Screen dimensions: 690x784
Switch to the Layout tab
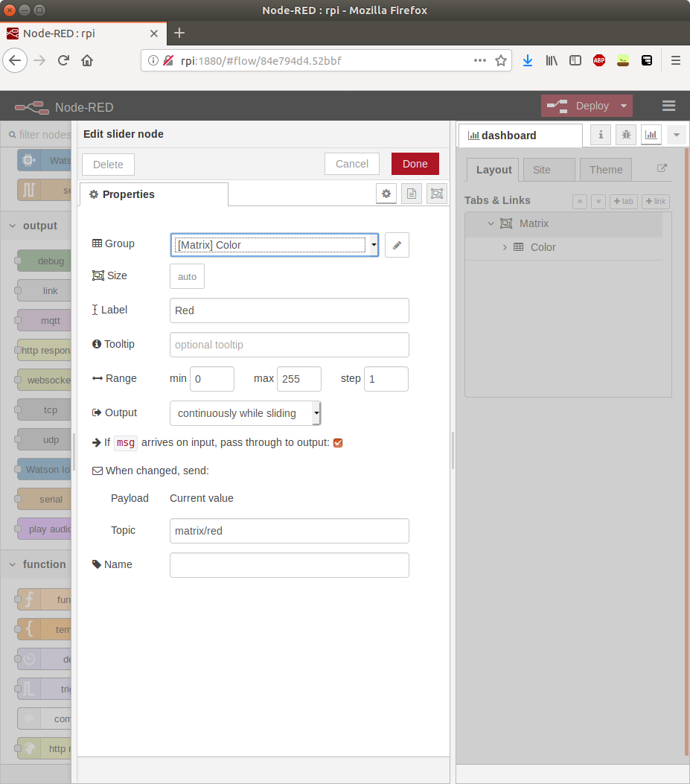click(493, 170)
